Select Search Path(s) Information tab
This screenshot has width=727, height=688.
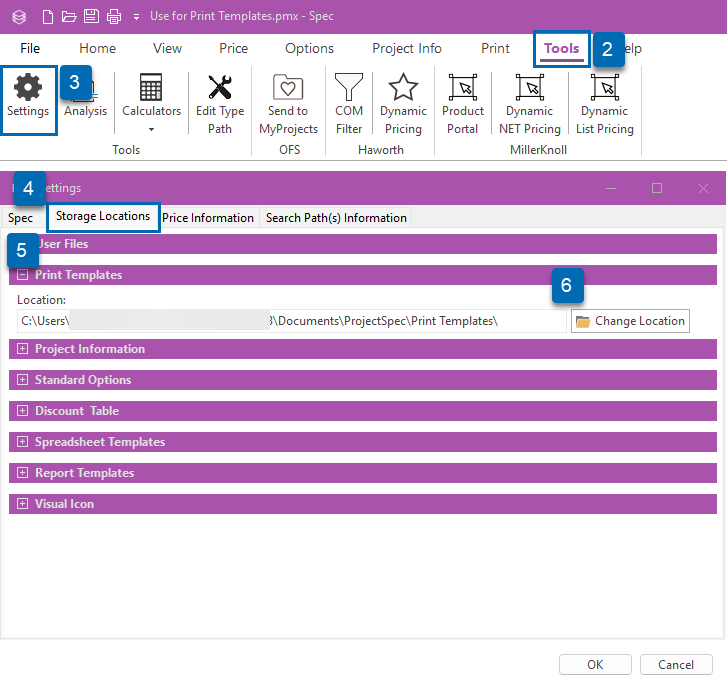(336, 218)
